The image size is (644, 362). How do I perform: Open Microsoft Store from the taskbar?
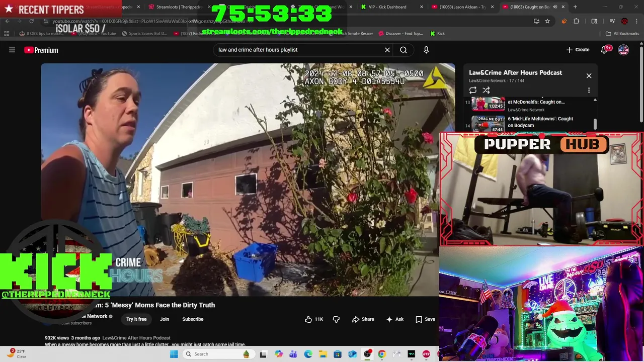tap(338, 354)
